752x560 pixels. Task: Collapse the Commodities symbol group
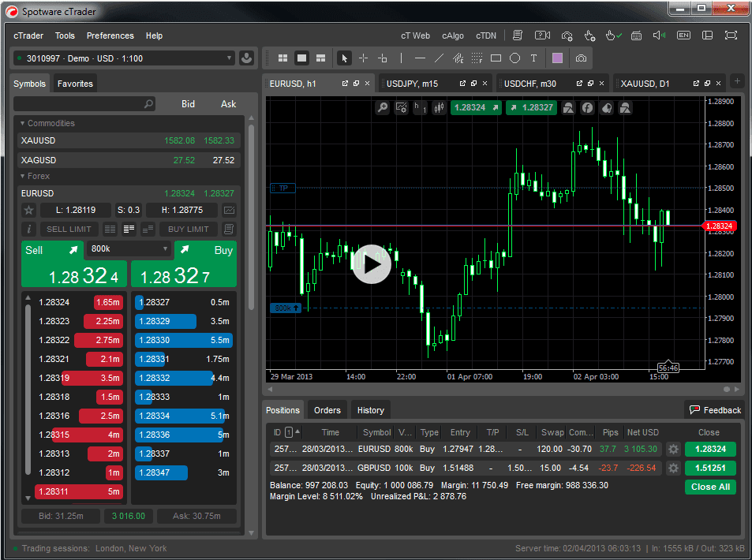(22, 123)
